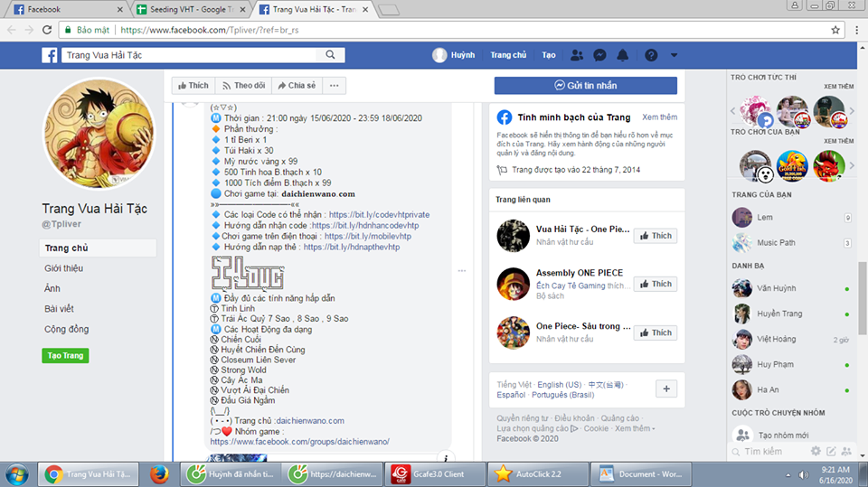Screen dimensions: 868x487
Task: Switch language to English (US)
Action: (x=559, y=385)
